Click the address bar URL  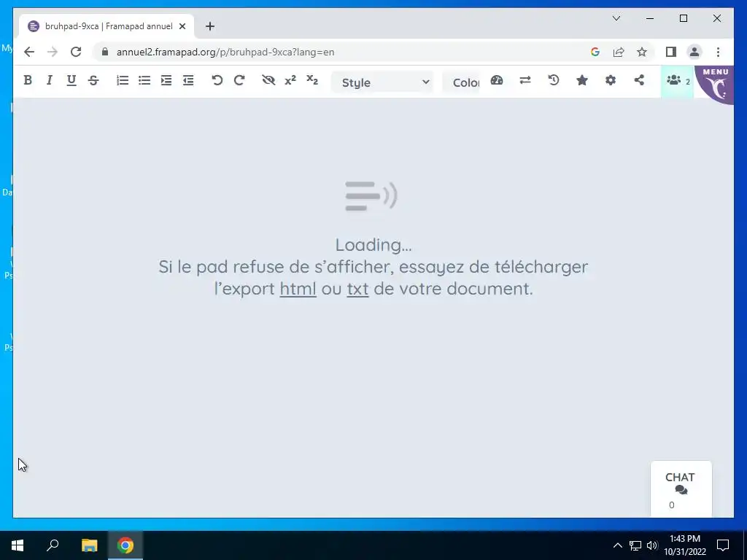click(x=225, y=52)
